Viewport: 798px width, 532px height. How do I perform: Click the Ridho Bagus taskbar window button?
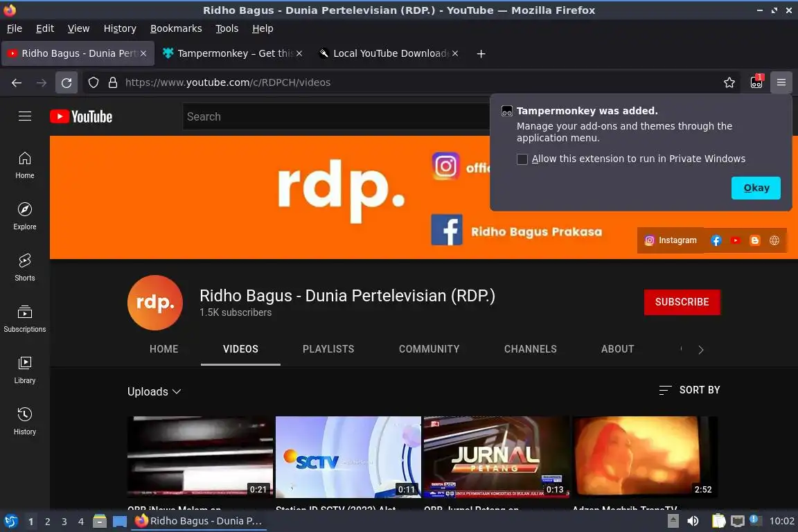coord(199,521)
